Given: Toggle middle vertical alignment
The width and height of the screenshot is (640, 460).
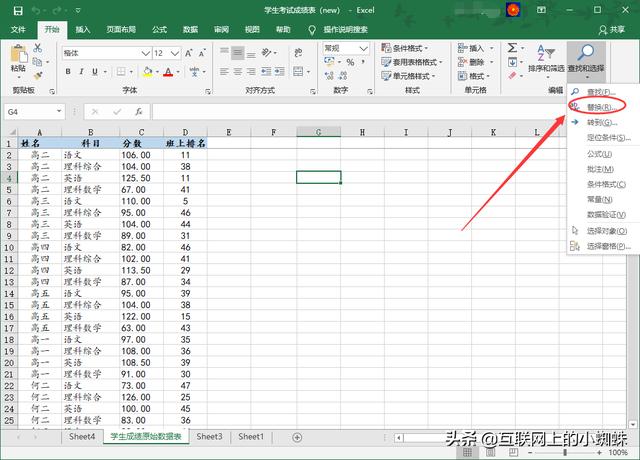Looking at the screenshot, I should (238, 53).
